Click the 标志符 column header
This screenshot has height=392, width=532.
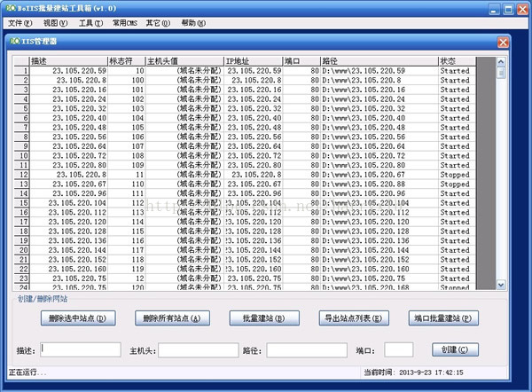click(126, 61)
